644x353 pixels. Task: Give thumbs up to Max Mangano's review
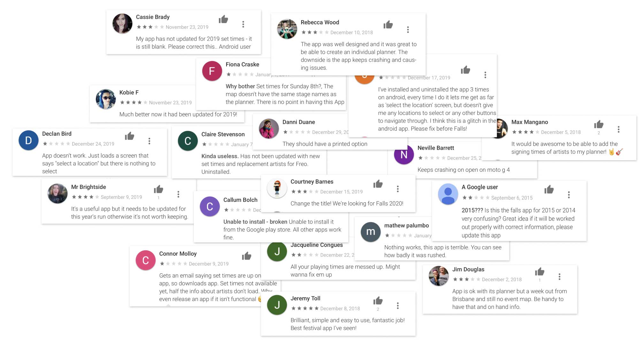click(599, 124)
